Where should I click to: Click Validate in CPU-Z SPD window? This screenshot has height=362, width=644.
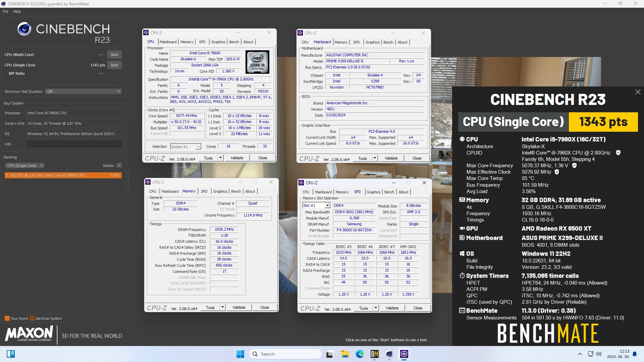coord(392,308)
